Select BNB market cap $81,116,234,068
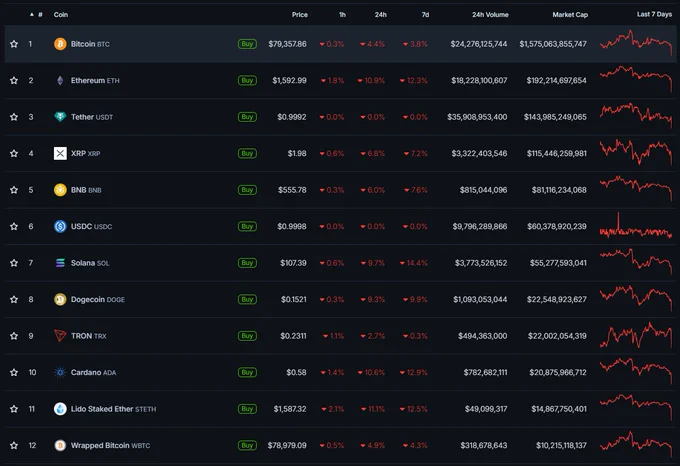Image resolution: width=680 pixels, height=466 pixels. point(559,190)
